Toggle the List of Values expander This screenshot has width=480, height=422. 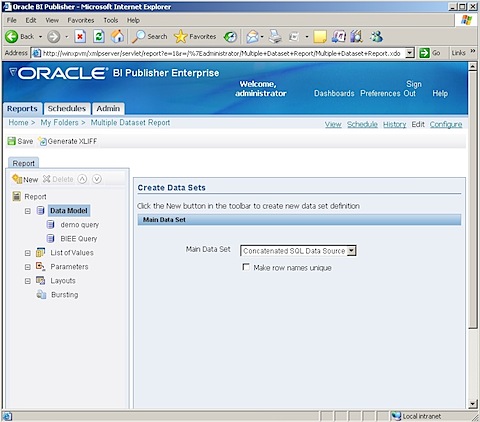pos(28,253)
